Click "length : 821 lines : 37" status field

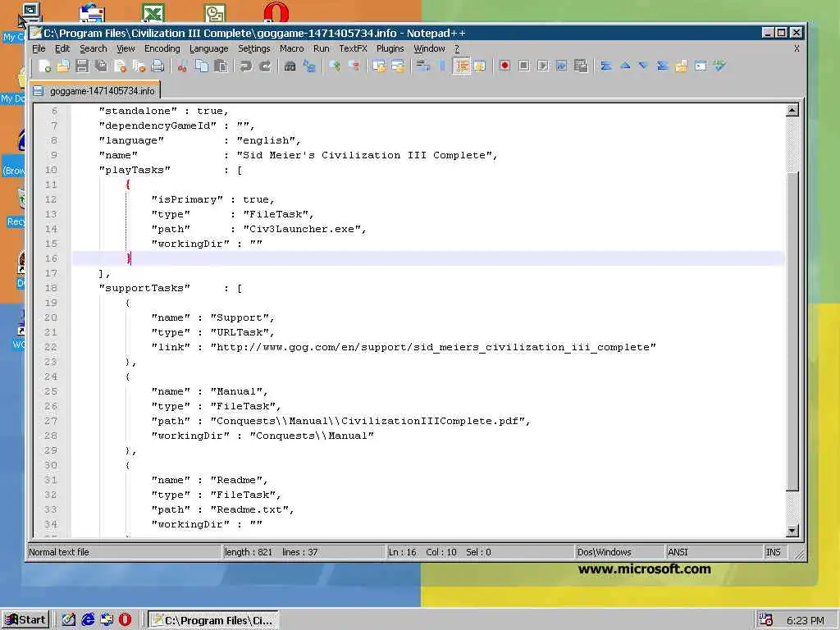coord(303,552)
